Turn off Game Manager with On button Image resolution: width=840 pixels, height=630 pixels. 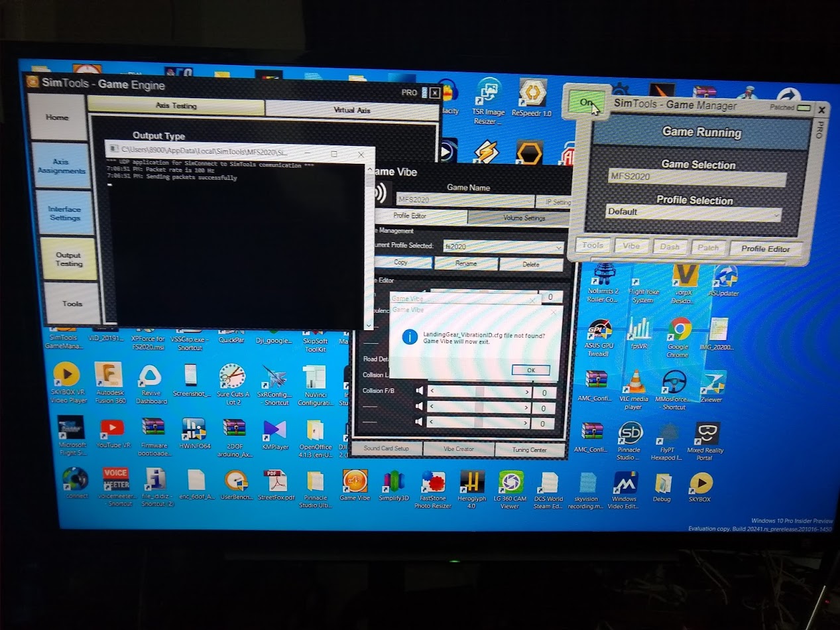(x=585, y=103)
